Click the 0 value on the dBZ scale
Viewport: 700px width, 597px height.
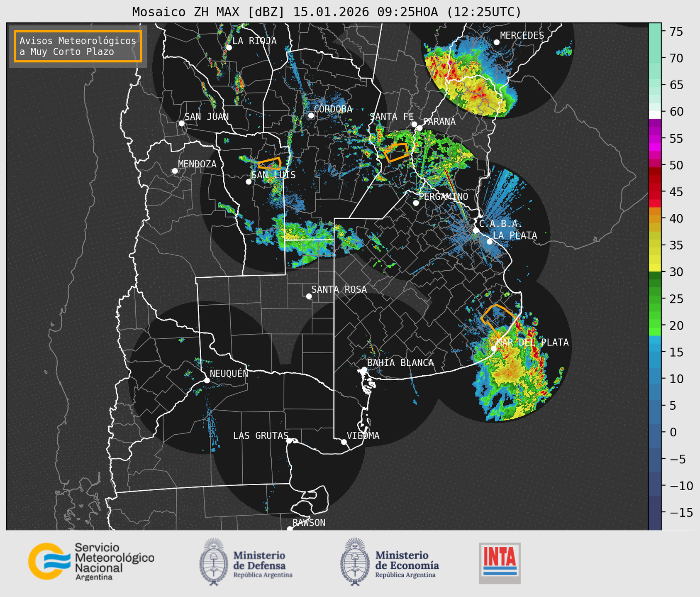[x=673, y=432]
